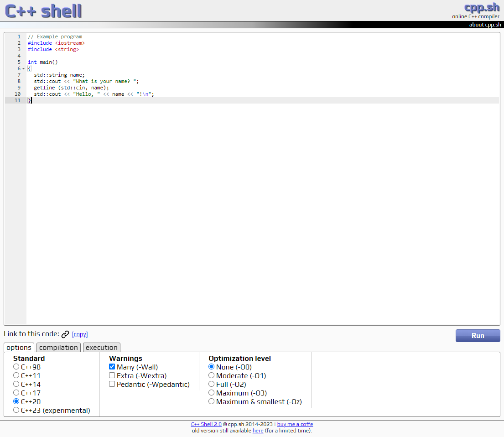Select the options tab

(19, 348)
